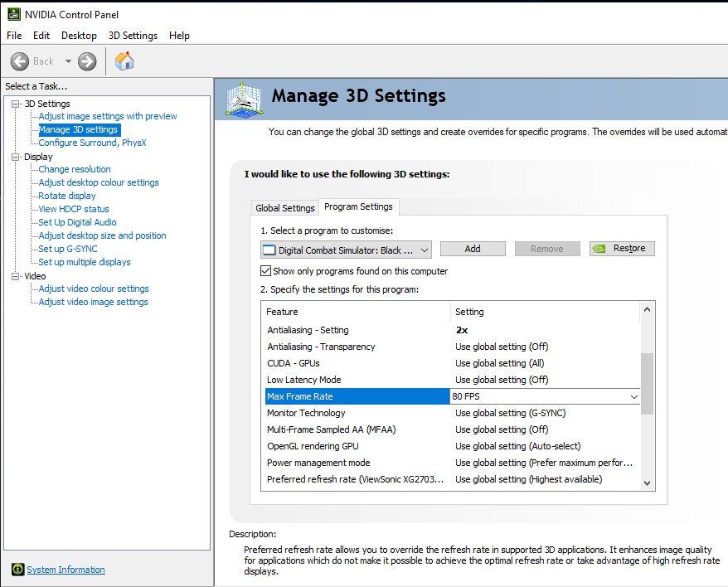Open View HDCP status
Screen dimensions: 728x587
pos(74,209)
